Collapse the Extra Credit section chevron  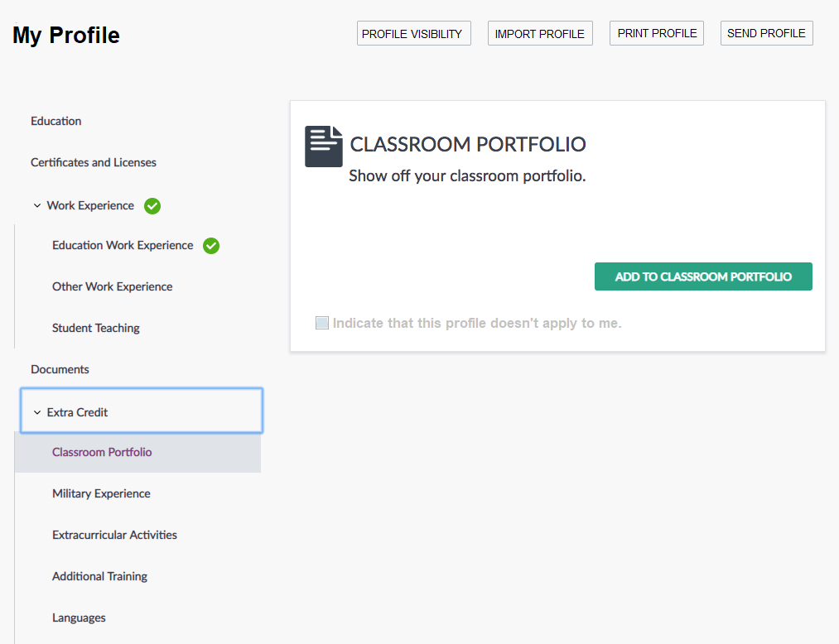point(37,412)
